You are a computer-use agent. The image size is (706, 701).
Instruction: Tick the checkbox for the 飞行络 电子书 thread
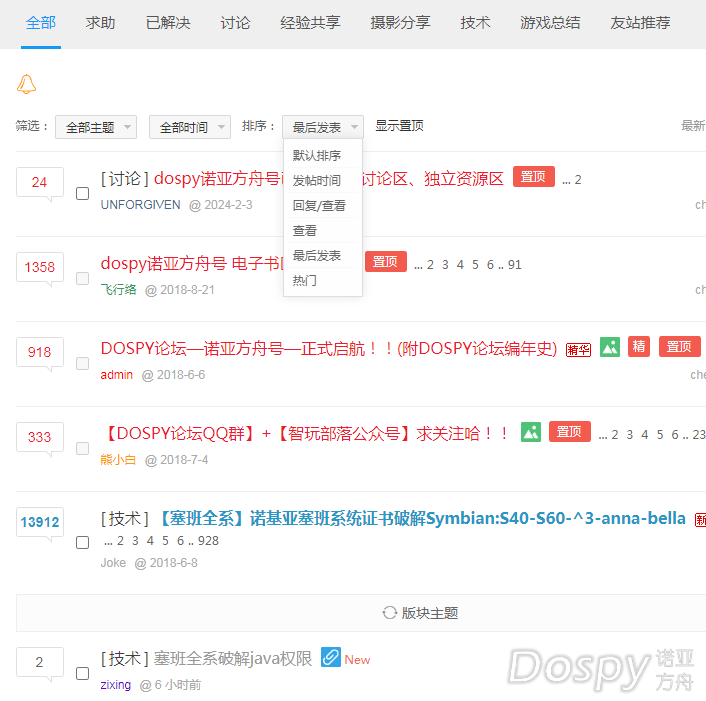pyautogui.click(x=82, y=279)
